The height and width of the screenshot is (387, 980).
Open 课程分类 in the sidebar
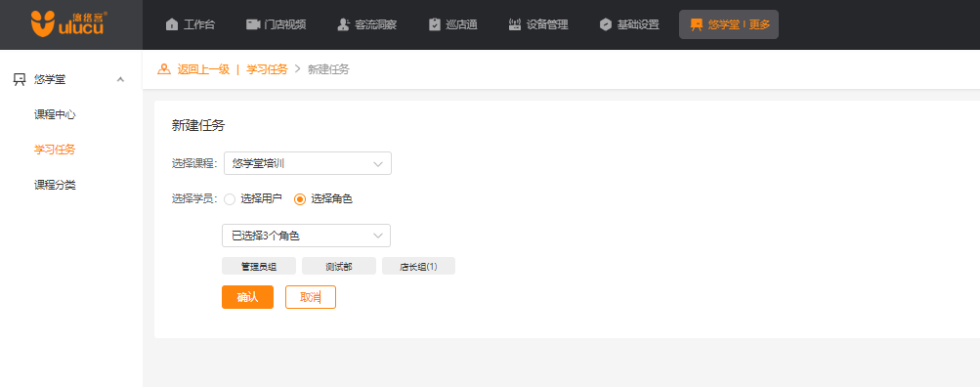point(55,185)
